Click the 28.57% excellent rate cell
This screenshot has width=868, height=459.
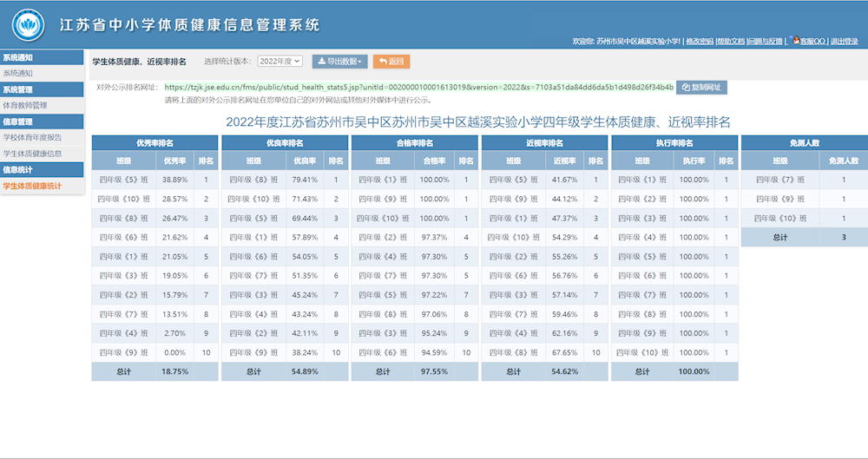click(x=175, y=199)
